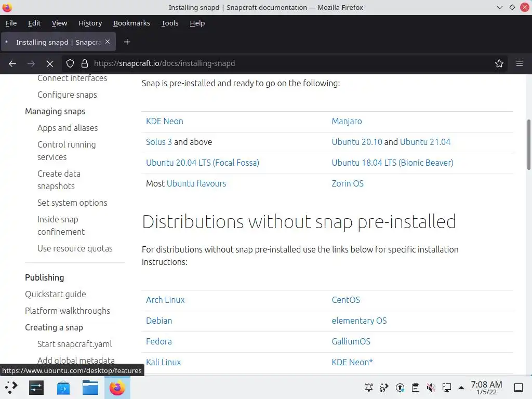
Task: Open the updates tray icon
Action: [400, 388]
